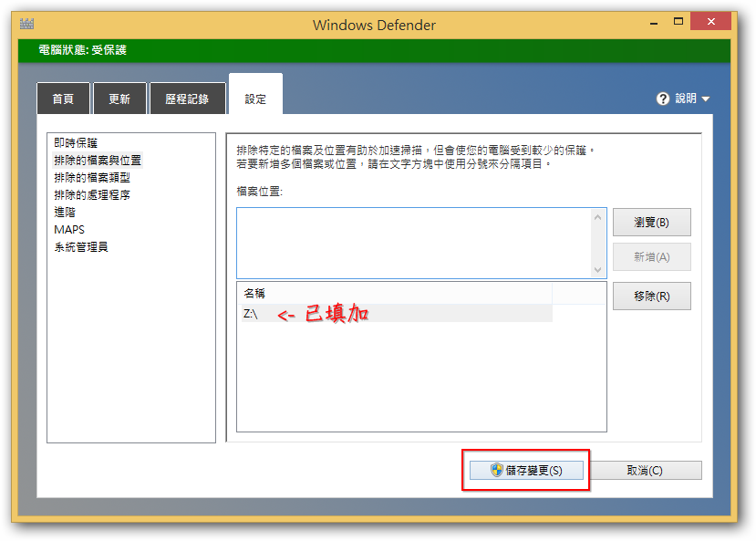Select the Z:\ entry in the exclusion list

tap(252, 314)
